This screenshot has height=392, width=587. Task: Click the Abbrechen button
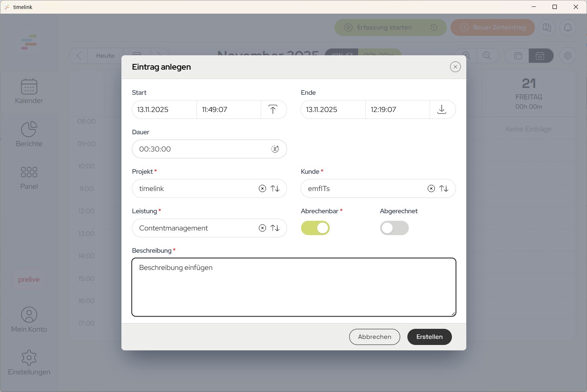pos(374,337)
